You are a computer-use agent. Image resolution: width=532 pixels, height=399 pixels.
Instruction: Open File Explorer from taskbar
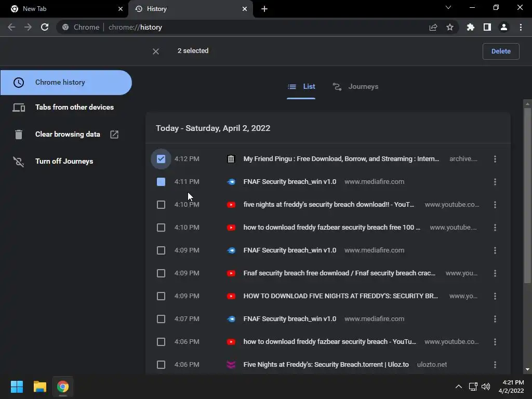pyautogui.click(x=39, y=387)
